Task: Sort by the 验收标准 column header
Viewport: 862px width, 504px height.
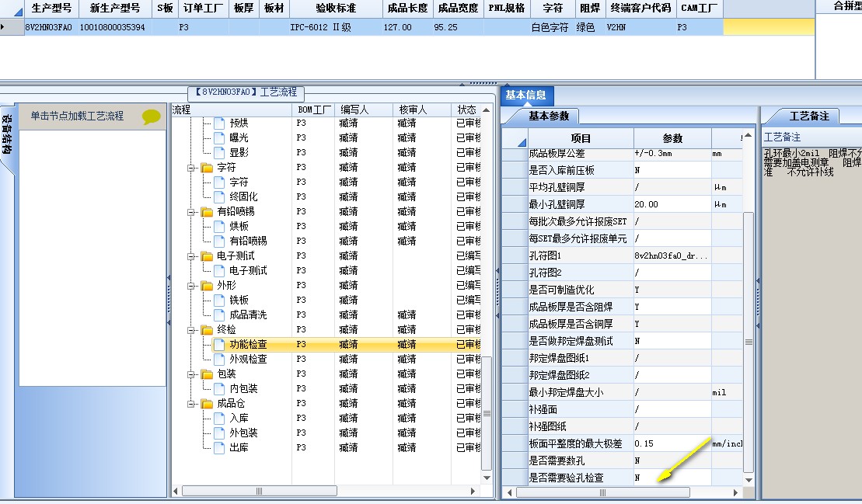Action: point(336,9)
